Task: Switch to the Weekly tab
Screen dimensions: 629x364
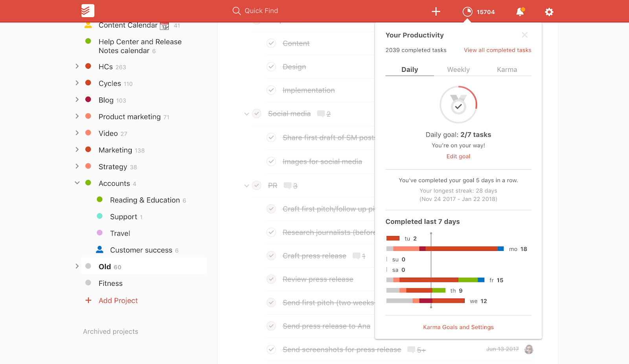Action: [x=458, y=70]
